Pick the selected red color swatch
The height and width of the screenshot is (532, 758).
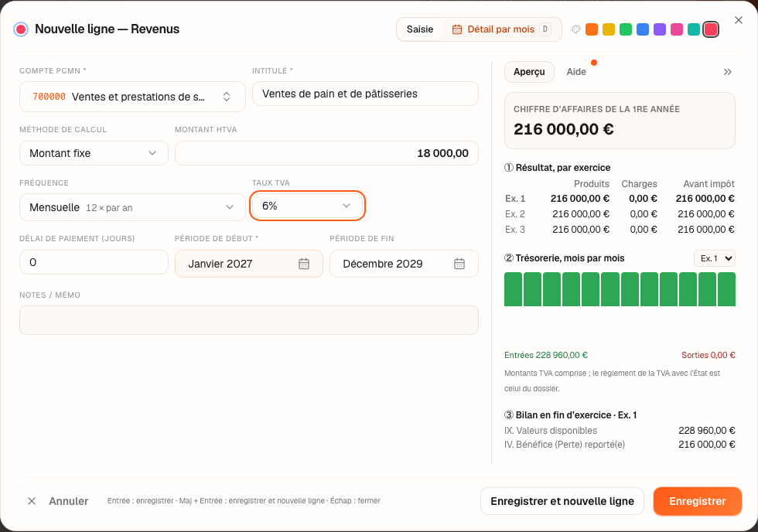(711, 29)
